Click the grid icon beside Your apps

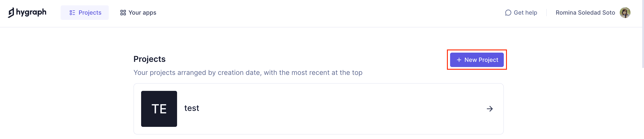[x=123, y=13]
